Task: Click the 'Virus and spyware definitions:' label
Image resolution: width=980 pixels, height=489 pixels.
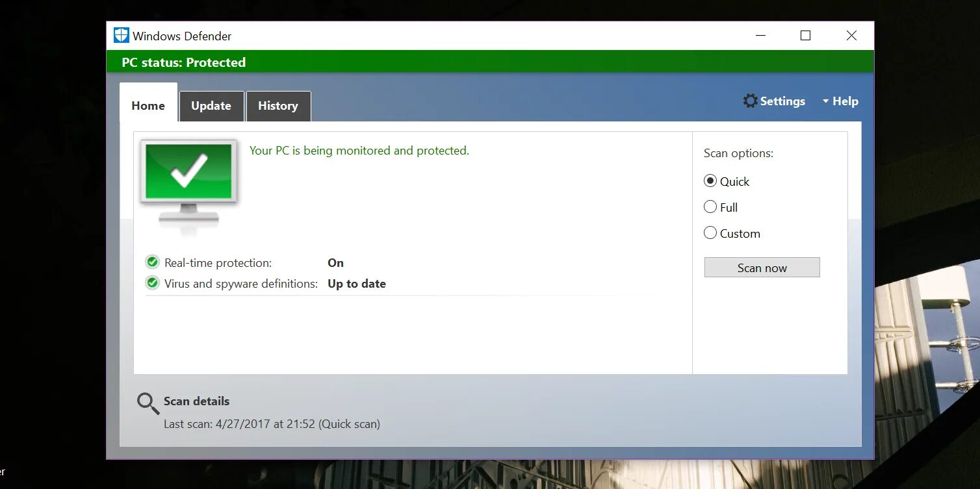Action: [x=241, y=284]
